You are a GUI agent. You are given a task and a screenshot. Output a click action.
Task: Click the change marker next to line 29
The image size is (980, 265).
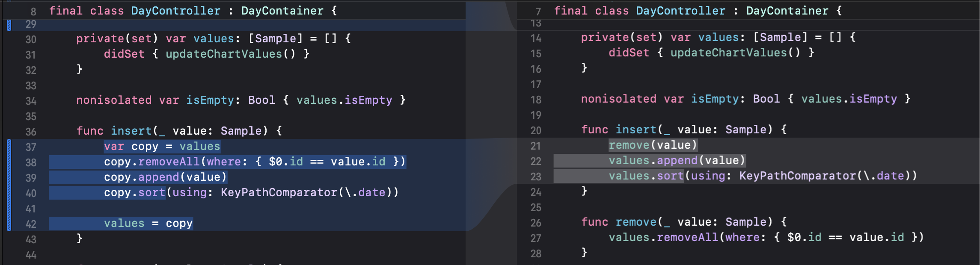pyautogui.click(x=9, y=25)
